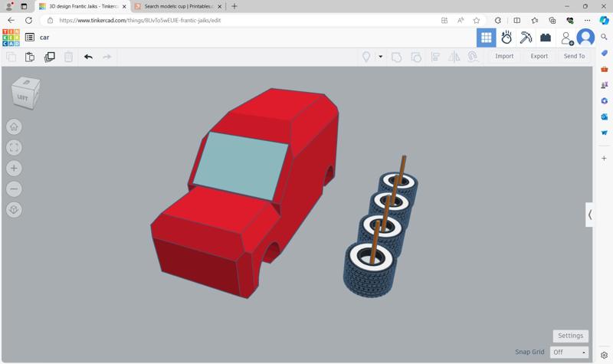Click the LEFT face of view cube

click(x=23, y=97)
